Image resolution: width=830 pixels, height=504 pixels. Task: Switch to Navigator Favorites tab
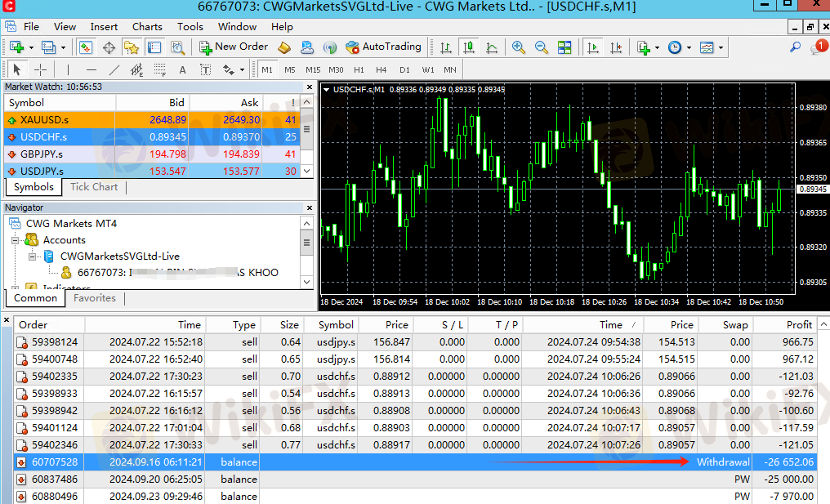pos(94,298)
